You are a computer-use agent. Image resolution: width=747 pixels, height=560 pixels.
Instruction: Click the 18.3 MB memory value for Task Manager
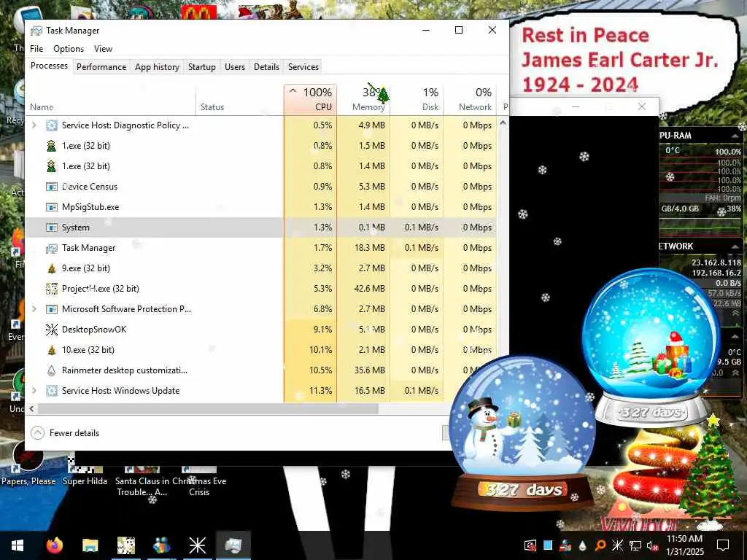click(x=369, y=248)
